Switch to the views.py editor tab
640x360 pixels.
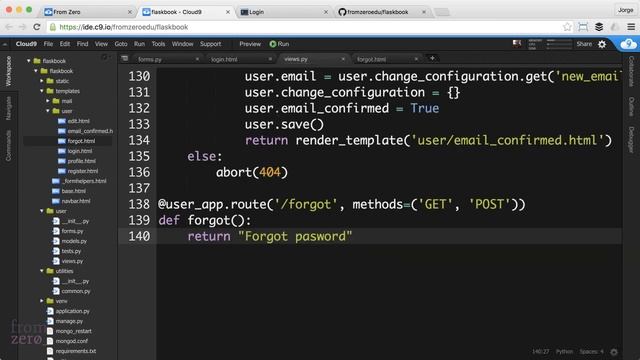click(312, 59)
